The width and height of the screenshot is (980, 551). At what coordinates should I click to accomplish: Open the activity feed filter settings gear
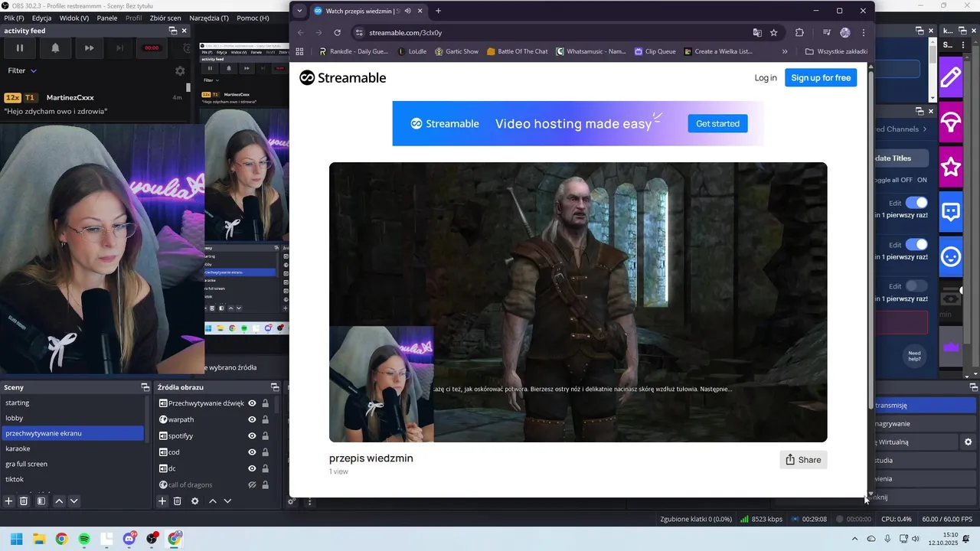point(180,70)
